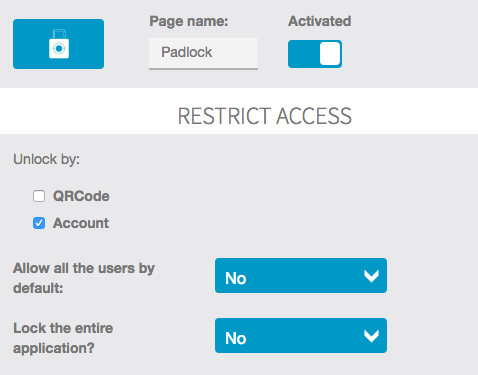Viewport: 478px width, 375px height.
Task: Click the blue padlock feature icon
Action: [58, 44]
